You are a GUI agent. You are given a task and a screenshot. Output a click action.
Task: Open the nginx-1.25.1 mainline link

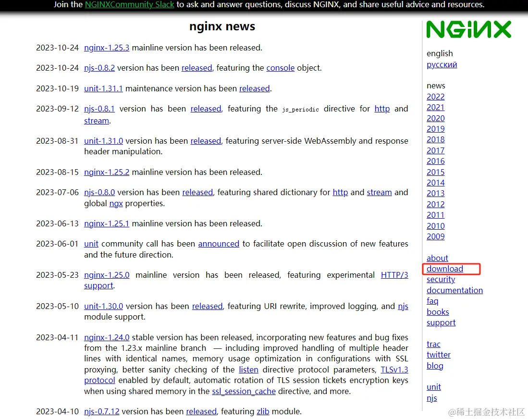(107, 223)
